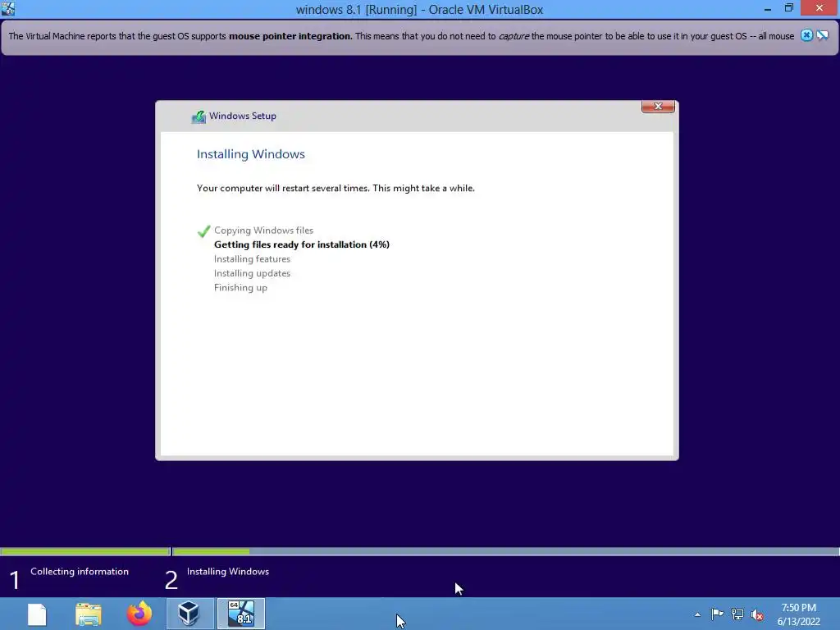This screenshot has height=630, width=840.
Task: Click the 'Installing Windows' stage label at bottom
Action: point(228,572)
